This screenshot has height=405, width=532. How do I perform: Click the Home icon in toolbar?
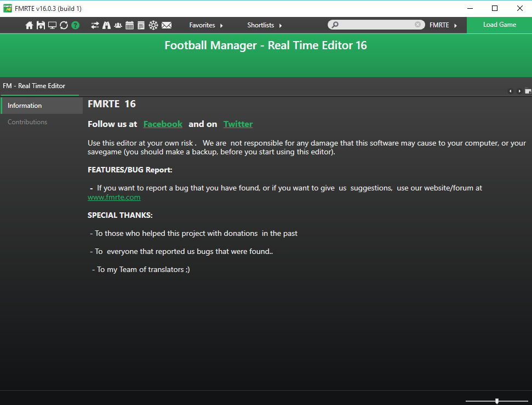(x=30, y=25)
